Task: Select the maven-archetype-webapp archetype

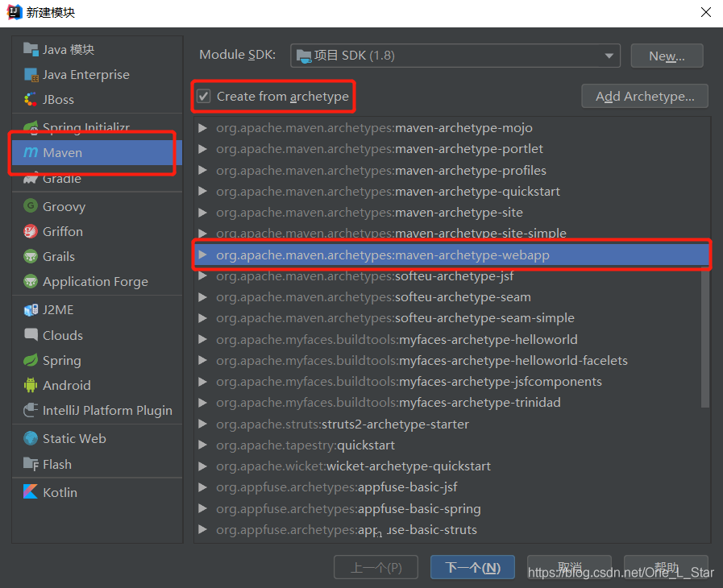Action: (452, 255)
